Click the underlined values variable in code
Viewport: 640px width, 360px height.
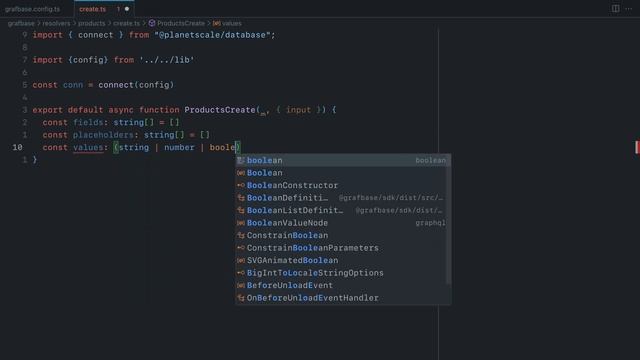(x=88, y=147)
